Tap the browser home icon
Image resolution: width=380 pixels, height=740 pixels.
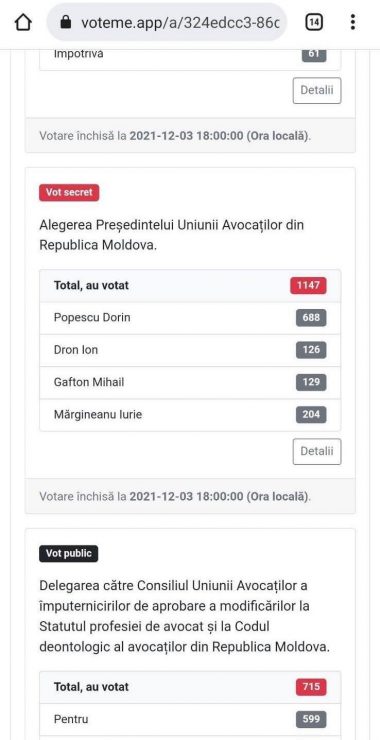(23, 22)
